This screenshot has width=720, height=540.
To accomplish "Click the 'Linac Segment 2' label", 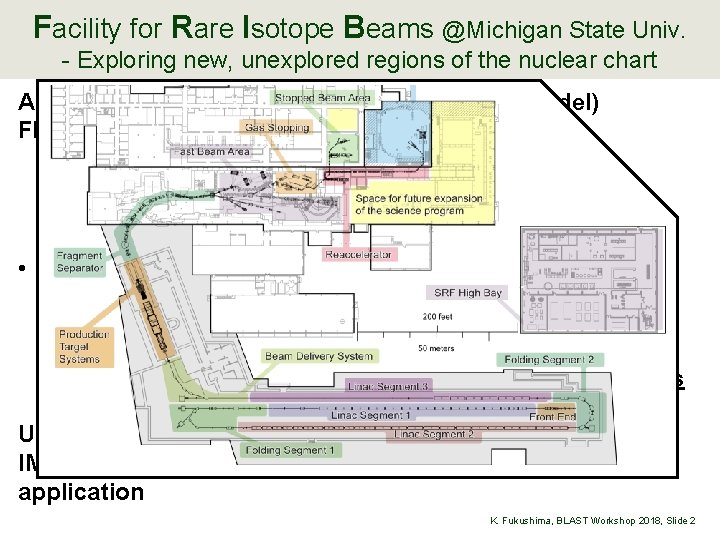I will point(434,434).
